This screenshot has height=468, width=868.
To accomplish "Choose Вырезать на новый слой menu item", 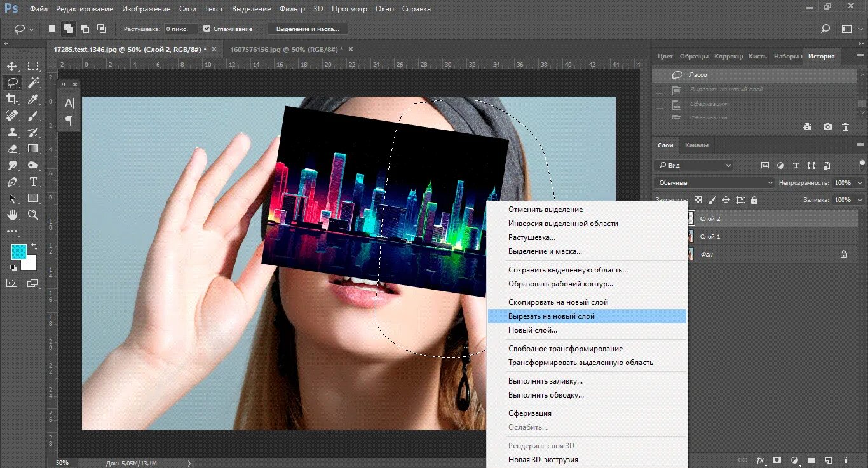I will [552, 316].
